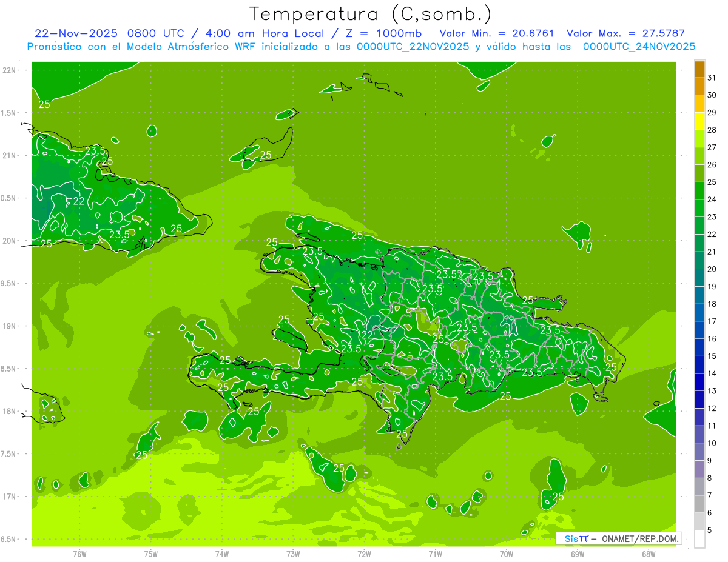
Task: Click the '21N' latitude axis label
Action: point(9,155)
